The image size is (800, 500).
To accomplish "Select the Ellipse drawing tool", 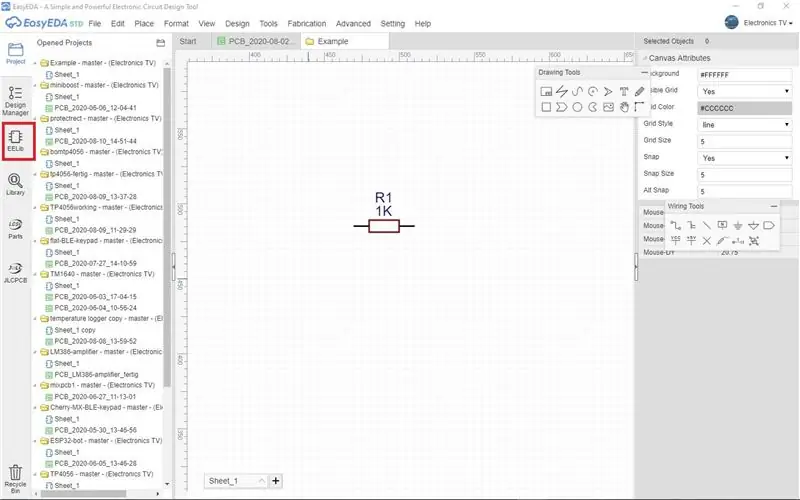I will (x=577, y=107).
